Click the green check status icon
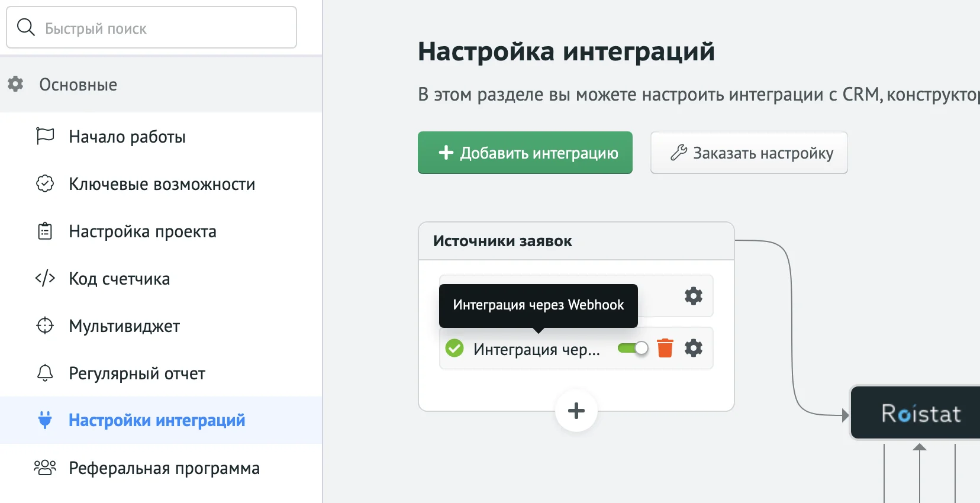980x503 pixels. [x=454, y=348]
